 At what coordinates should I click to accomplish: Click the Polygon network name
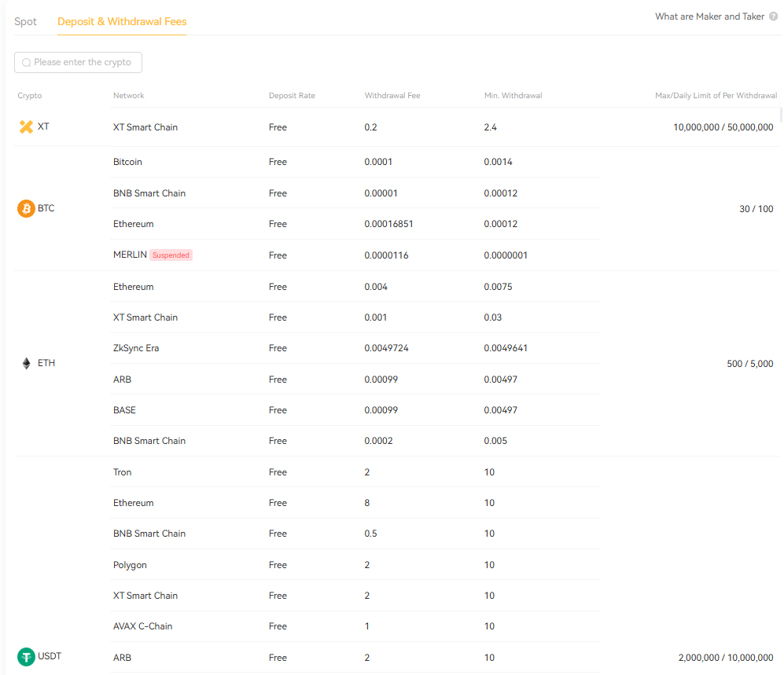130,565
